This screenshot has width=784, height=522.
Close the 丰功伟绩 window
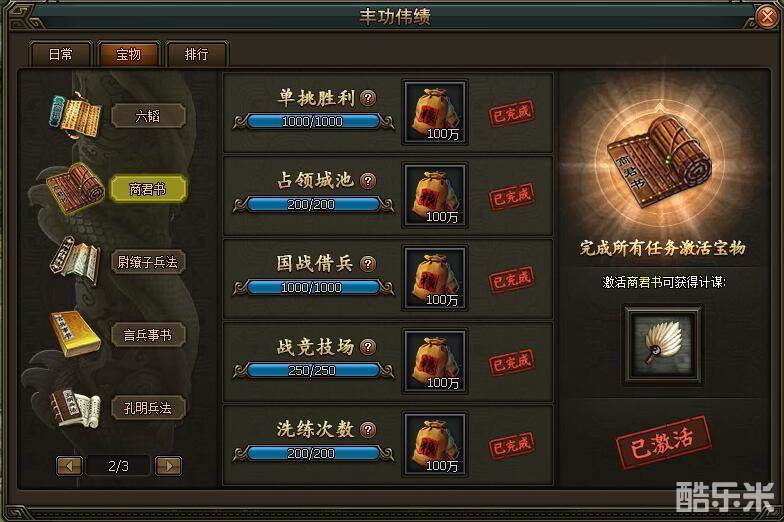766,17
